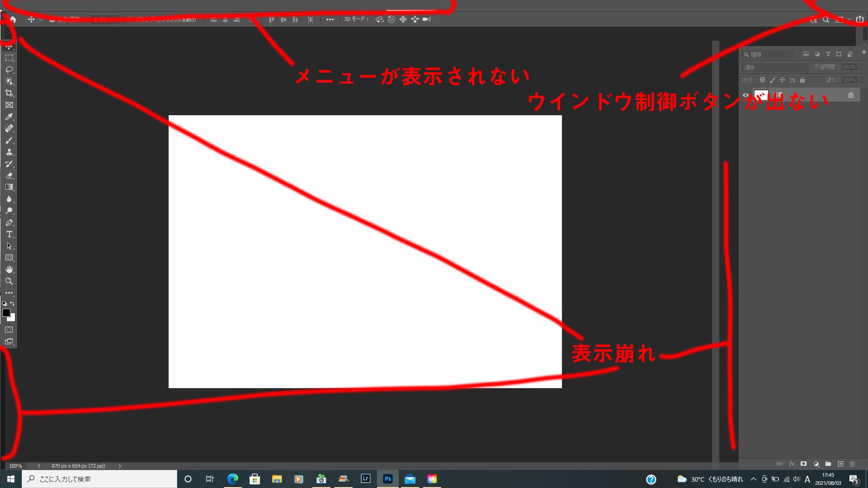Open Photoshop from the taskbar
The height and width of the screenshot is (488, 868).
pyautogui.click(x=387, y=479)
